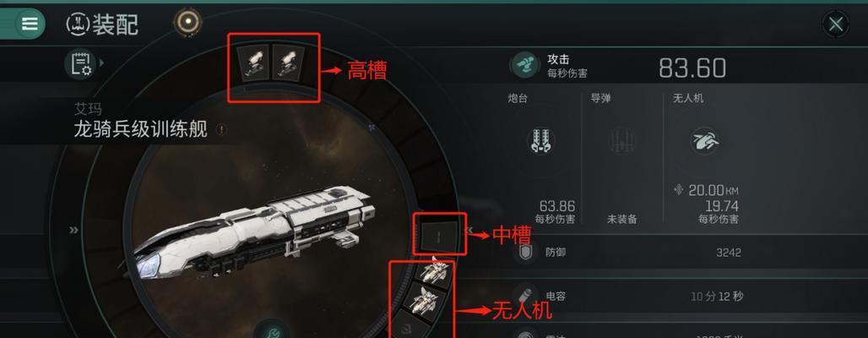The height and width of the screenshot is (338, 868).
Task: Click the orange circular target icon
Action: point(187,22)
